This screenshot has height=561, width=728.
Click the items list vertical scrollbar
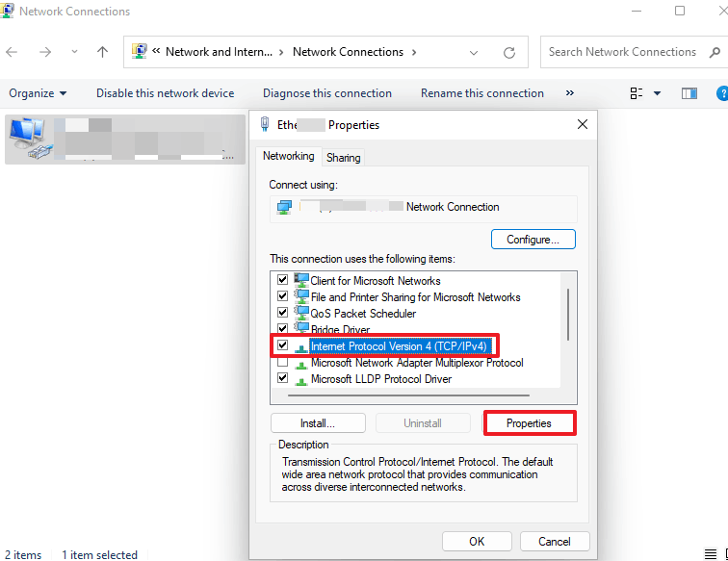pos(568,315)
